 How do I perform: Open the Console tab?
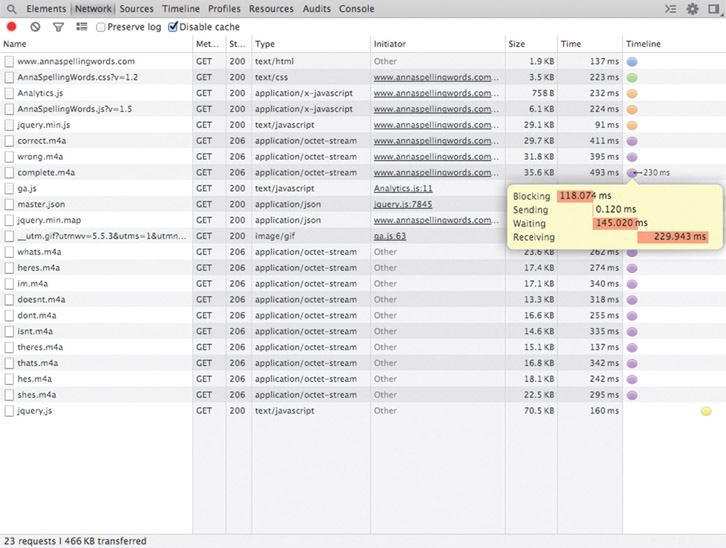pos(357,9)
